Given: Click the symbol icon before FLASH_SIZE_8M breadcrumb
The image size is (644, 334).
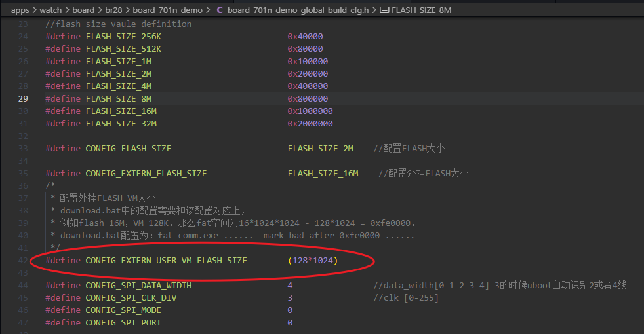Looking at the screenshot, I should pos(384,10).
